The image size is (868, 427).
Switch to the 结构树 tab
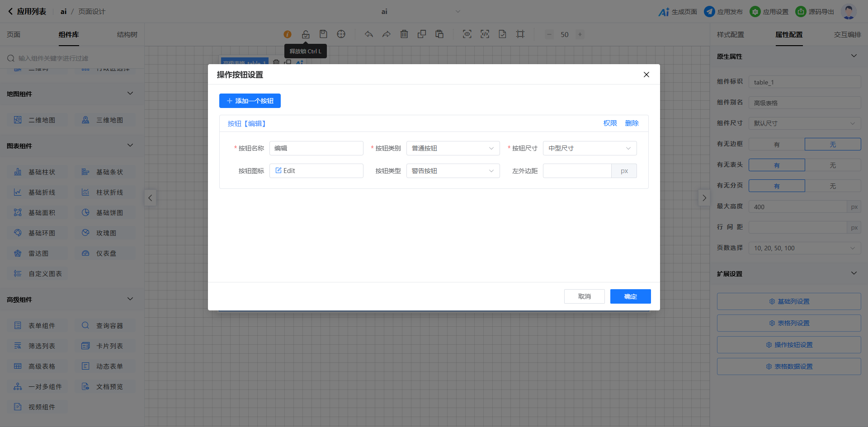click(x=127, y=35)
